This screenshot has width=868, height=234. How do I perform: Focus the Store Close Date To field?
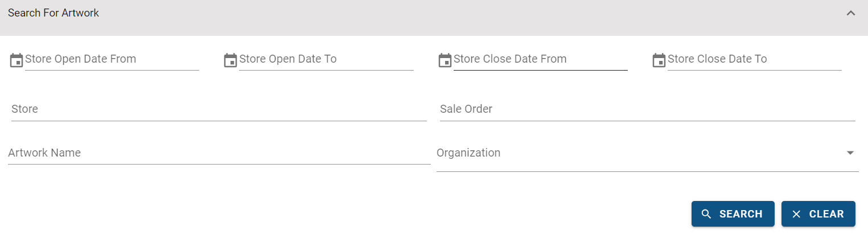(x=754, y=60)
